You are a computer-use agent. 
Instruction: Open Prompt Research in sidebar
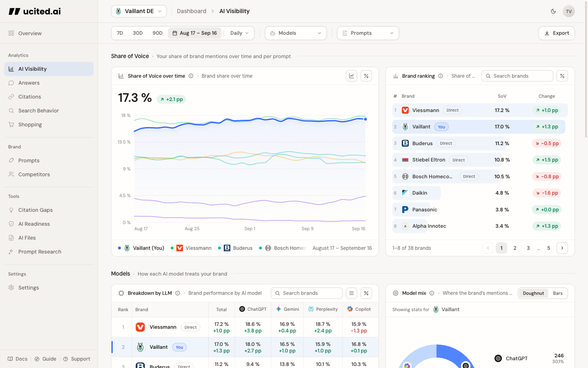pos(49,252)
